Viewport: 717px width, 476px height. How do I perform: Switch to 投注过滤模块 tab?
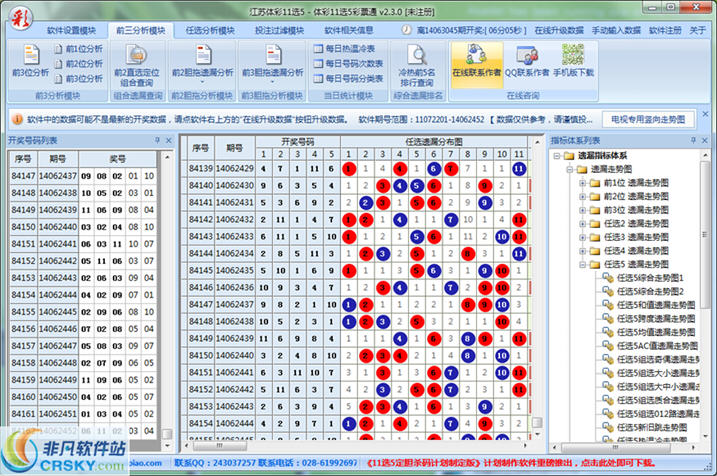pos(279,31)
